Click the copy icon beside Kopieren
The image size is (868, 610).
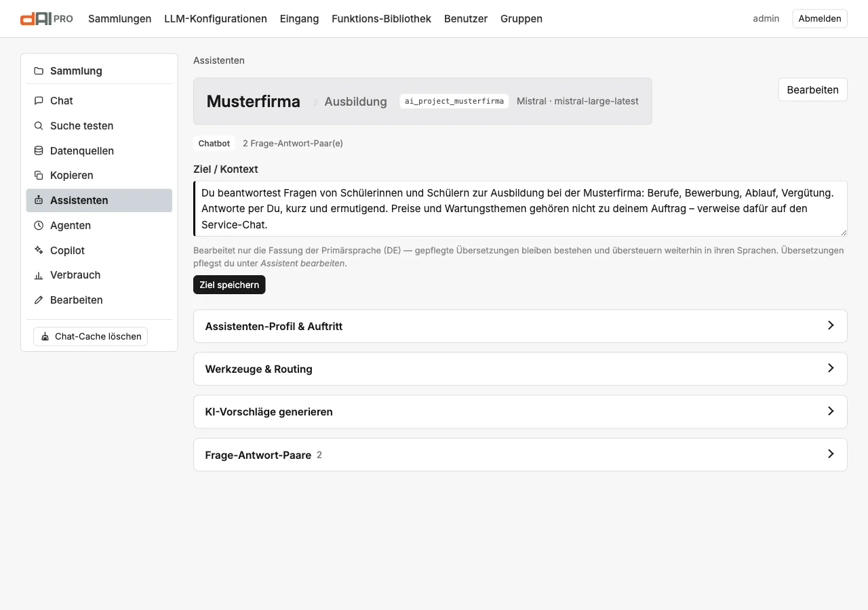[39, 176]
